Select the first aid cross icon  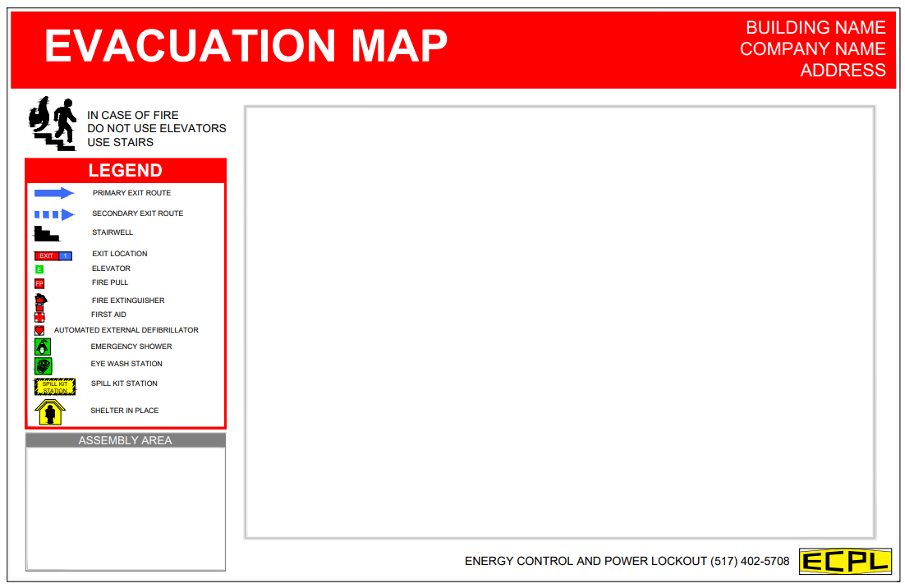click(39, 315)
